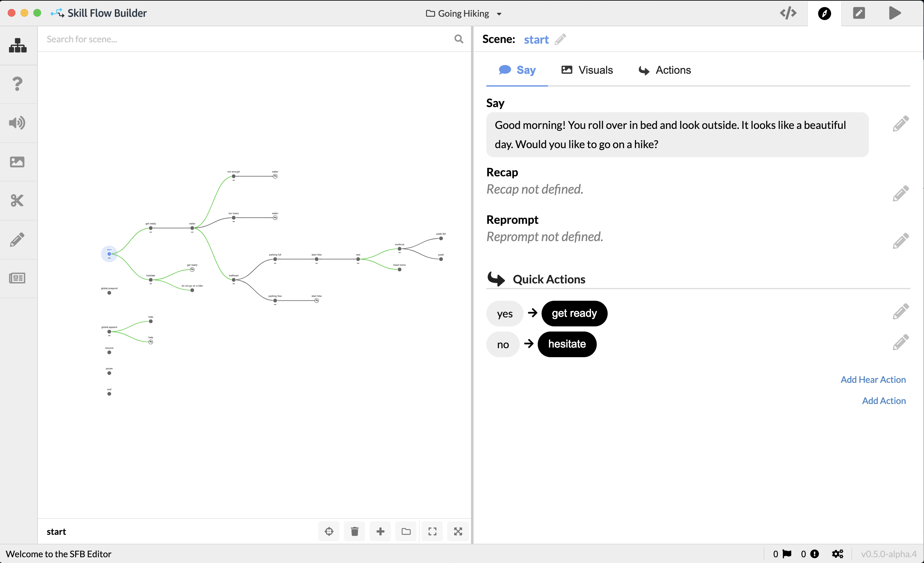This screenshot has width=924, height=563.
Task: Center graph using crosshairs target icon
Action: click(329, 531)
